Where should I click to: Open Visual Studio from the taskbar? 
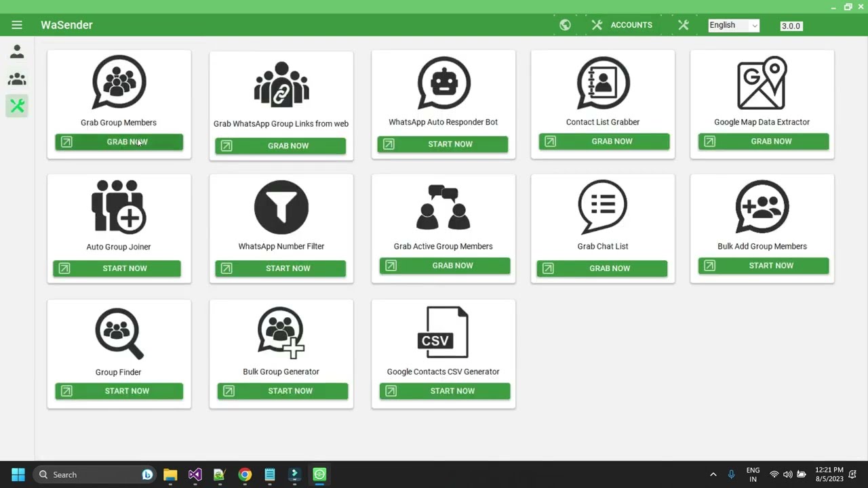tap(195, 474)
